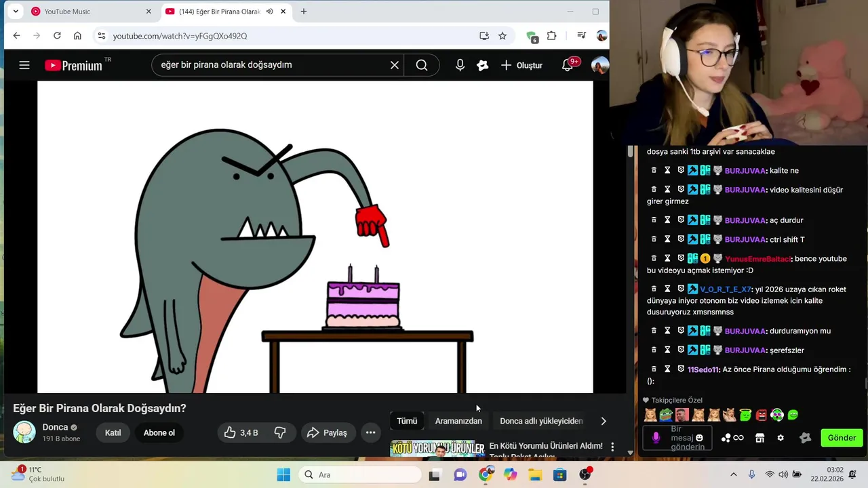Screen dimensions: 868x488
Task: Close the YouTube Music tab
Action: click(149, 12)
